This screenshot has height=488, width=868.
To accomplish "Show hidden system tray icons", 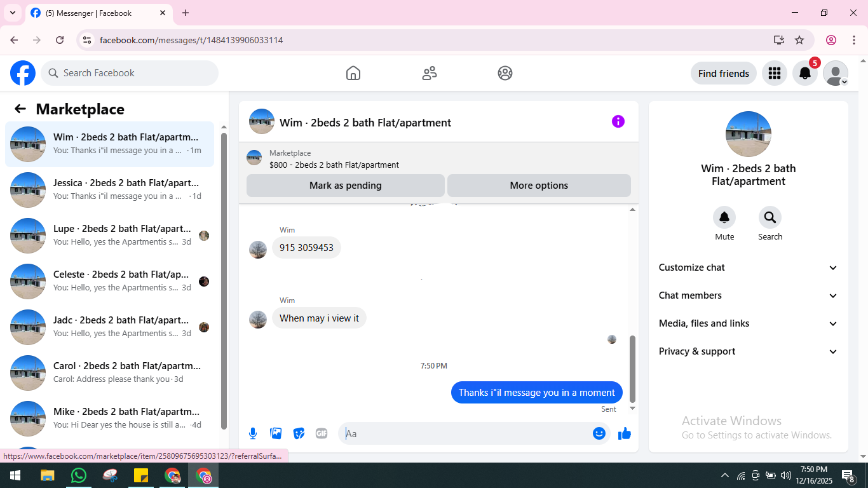I will (725, 475).
